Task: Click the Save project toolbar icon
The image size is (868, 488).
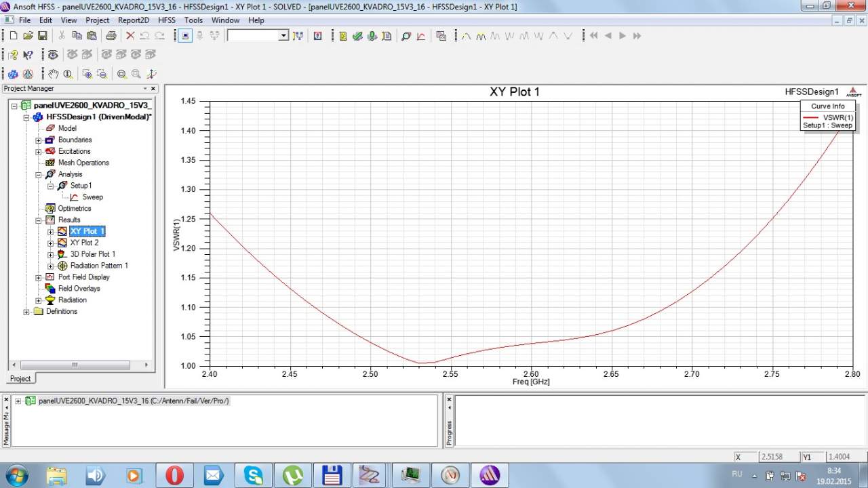Action: pyautogui.click(x=42, y=36)
